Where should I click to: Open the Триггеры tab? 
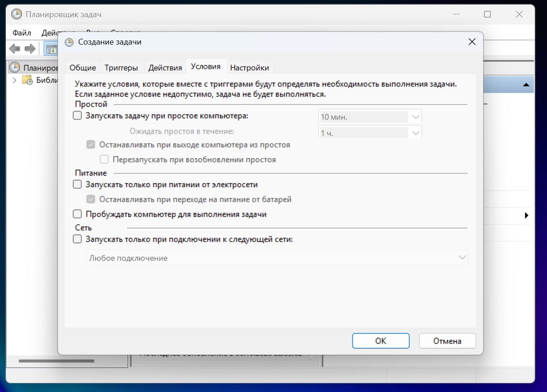coord(121,68)
